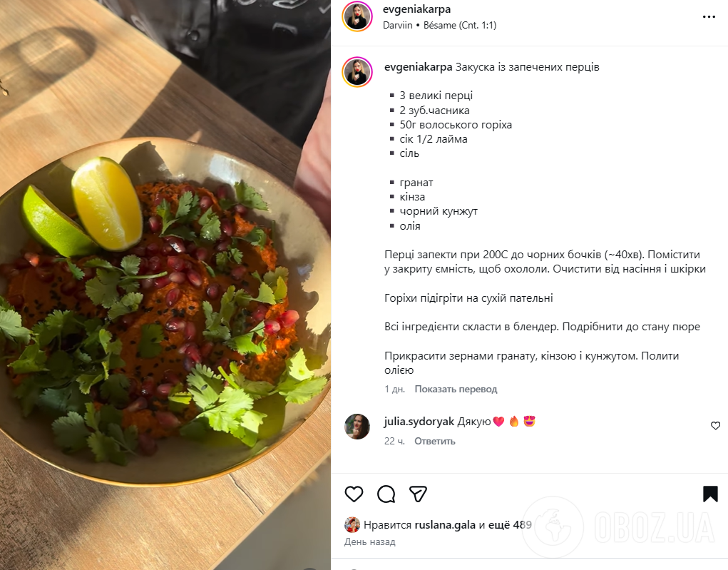Click ruslana.gala liker avatar

click(x=352, y=525)
